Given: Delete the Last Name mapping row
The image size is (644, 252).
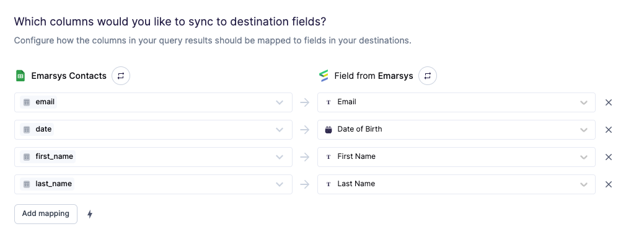Looking at the screenshot, I should 609,184.
